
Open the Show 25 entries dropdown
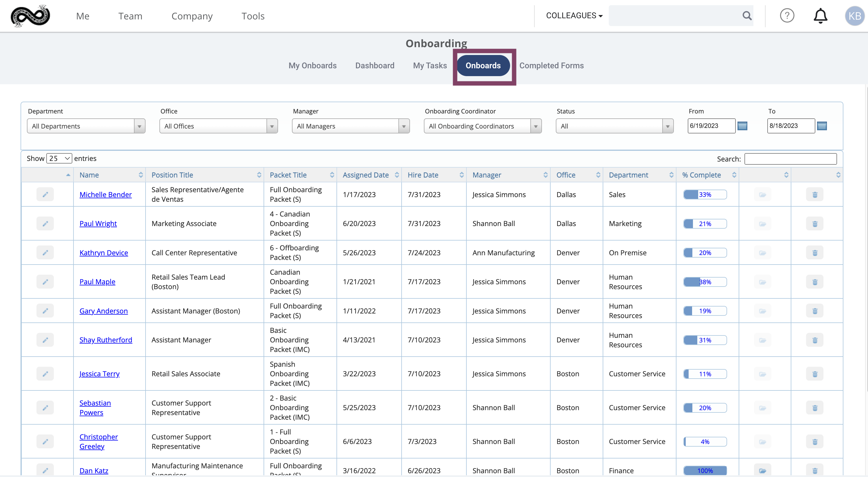(59, 158)
